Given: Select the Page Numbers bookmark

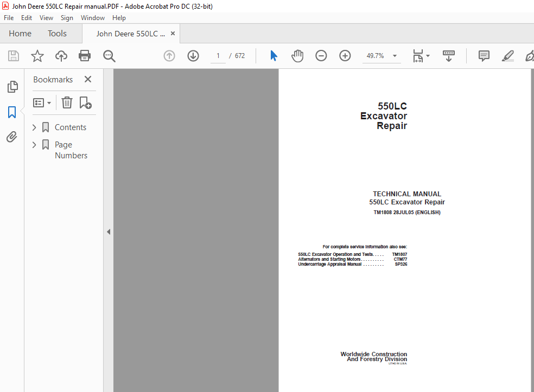Looking at the screenshot, I should [71, 150].
